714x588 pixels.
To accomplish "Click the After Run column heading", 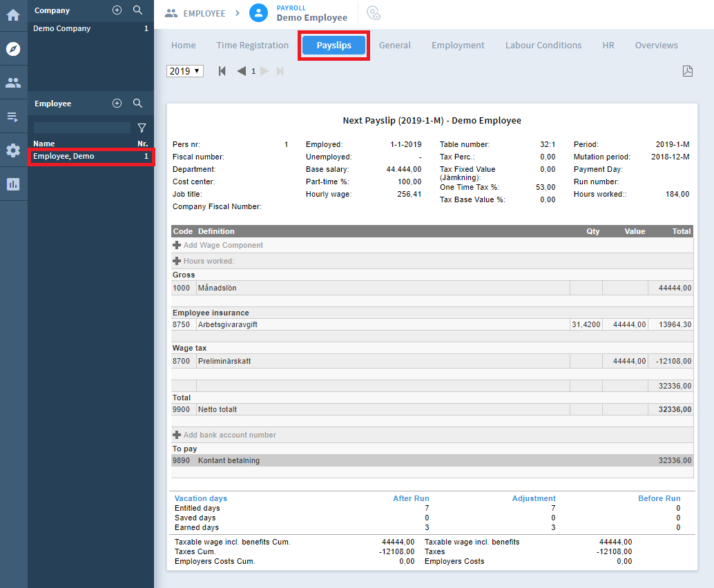I will coord(411,498).
